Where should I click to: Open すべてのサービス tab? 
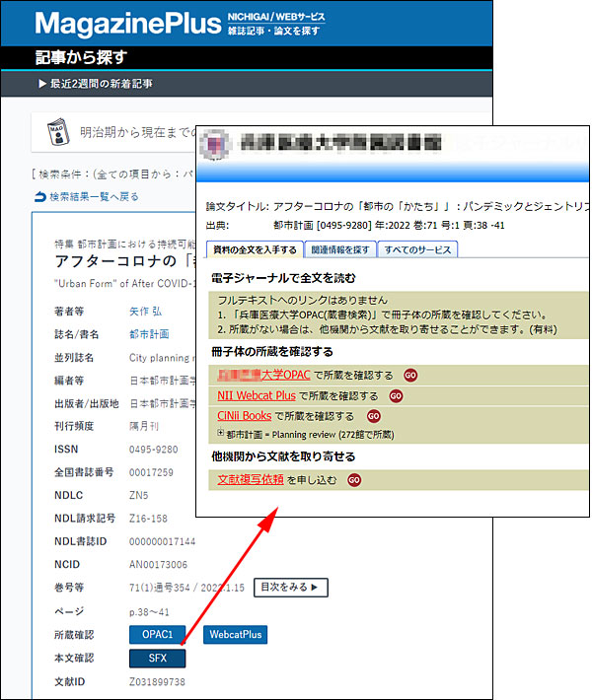pos(418,249)
